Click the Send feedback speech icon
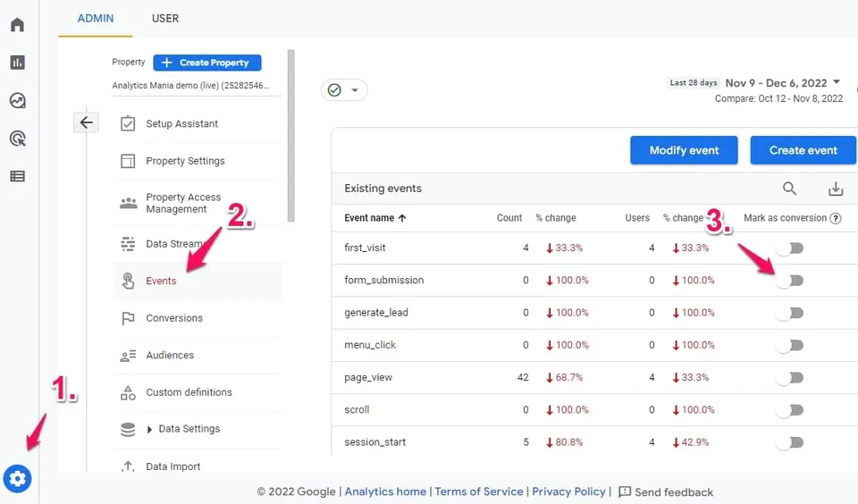 coord(625,491)
